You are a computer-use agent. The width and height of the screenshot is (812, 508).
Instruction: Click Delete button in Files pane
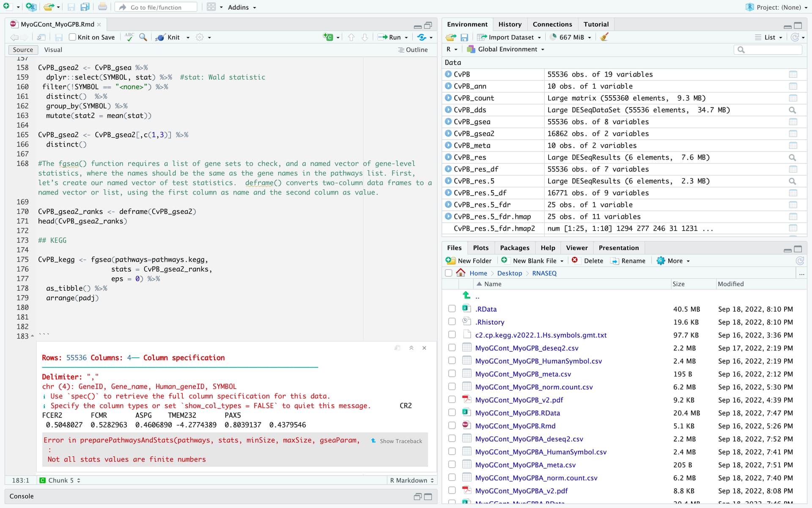(587, 261)
